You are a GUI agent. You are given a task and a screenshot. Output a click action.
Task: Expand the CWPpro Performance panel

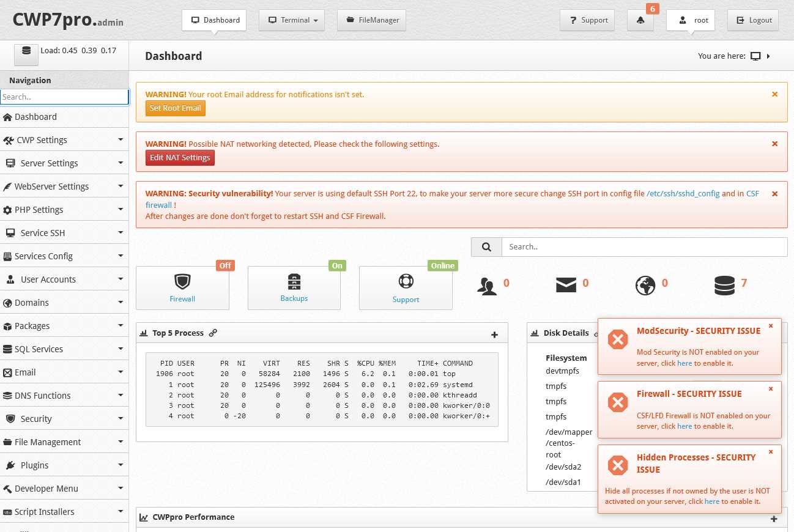(774, 519)
